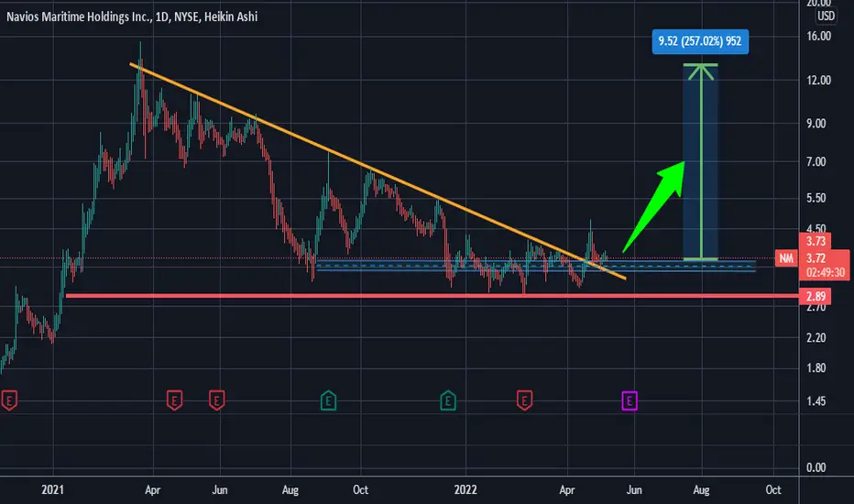
Task: Click the 2.89 red price label
Action: point(816,296)
